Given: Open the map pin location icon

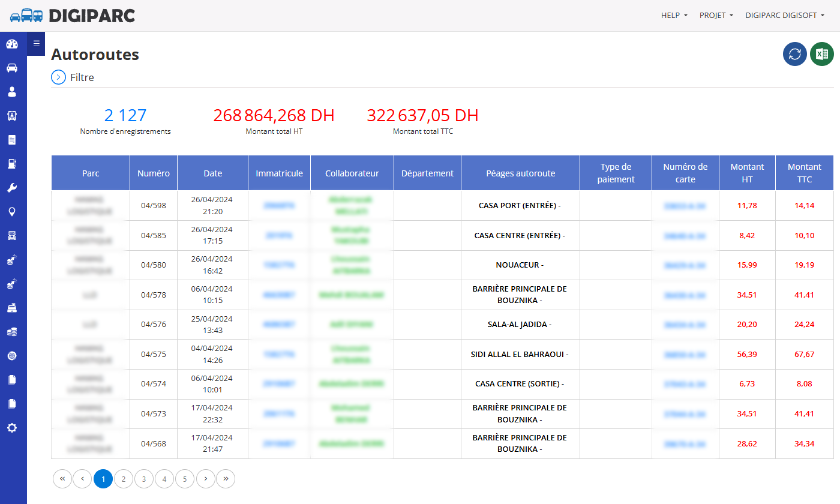Looking at the screenshot, I should click(x=12, y=212).
